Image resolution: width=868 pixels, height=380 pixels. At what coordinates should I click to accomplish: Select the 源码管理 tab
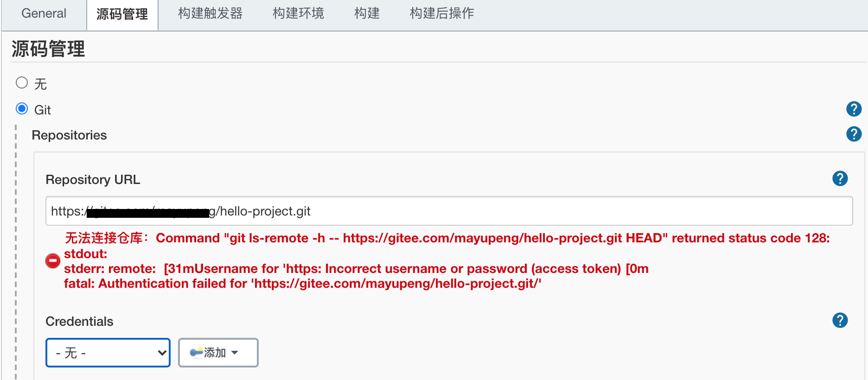pos(122,14)
